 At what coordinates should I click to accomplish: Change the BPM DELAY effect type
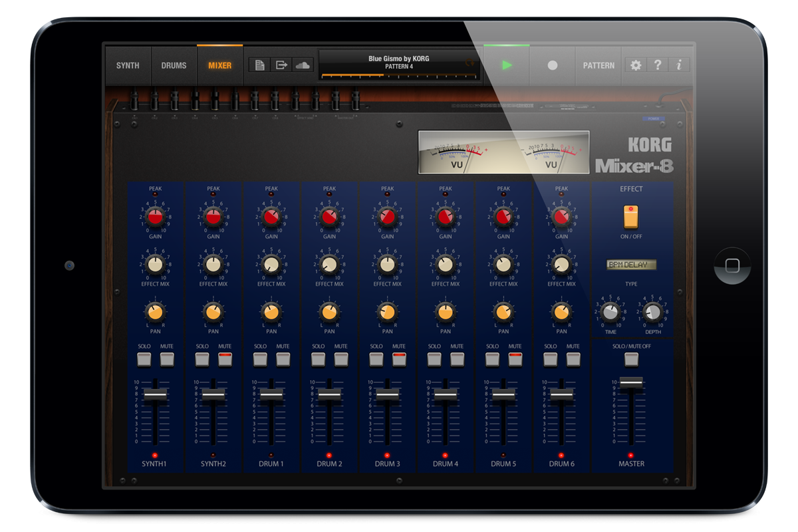[631, 265]
